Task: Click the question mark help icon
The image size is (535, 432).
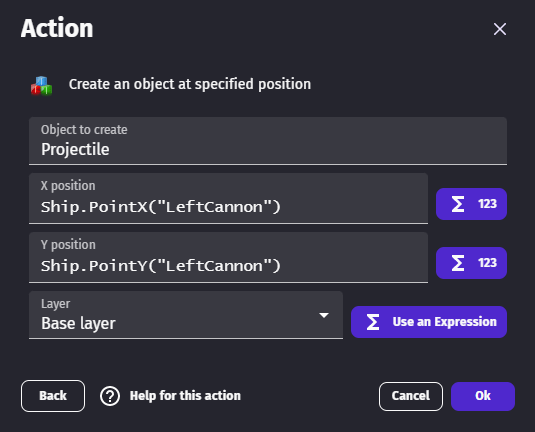Action: 110,396
